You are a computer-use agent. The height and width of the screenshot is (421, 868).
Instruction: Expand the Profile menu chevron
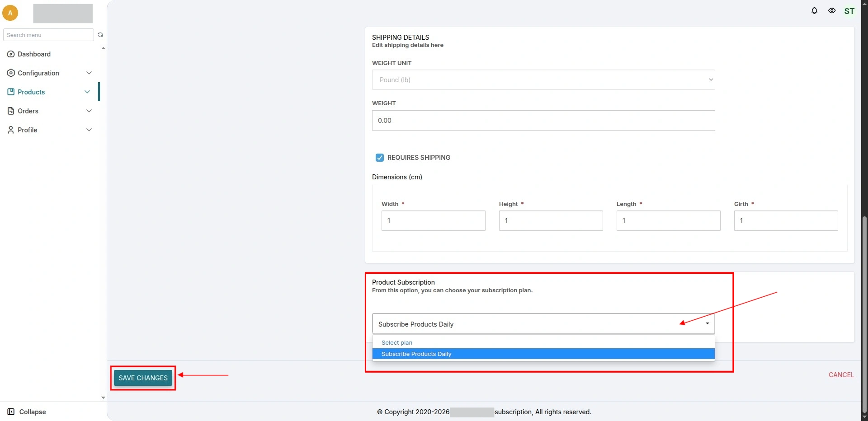pyautogui.click(x=89, y=130)
